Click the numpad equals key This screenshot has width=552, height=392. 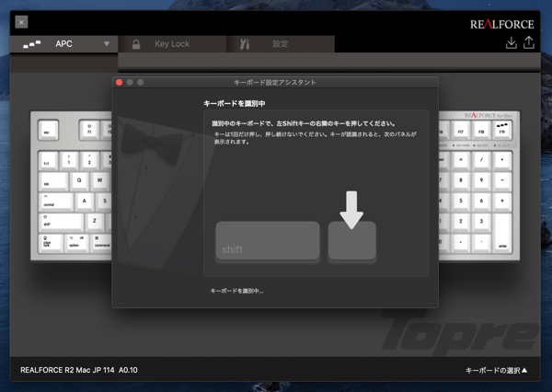point(461,160)
